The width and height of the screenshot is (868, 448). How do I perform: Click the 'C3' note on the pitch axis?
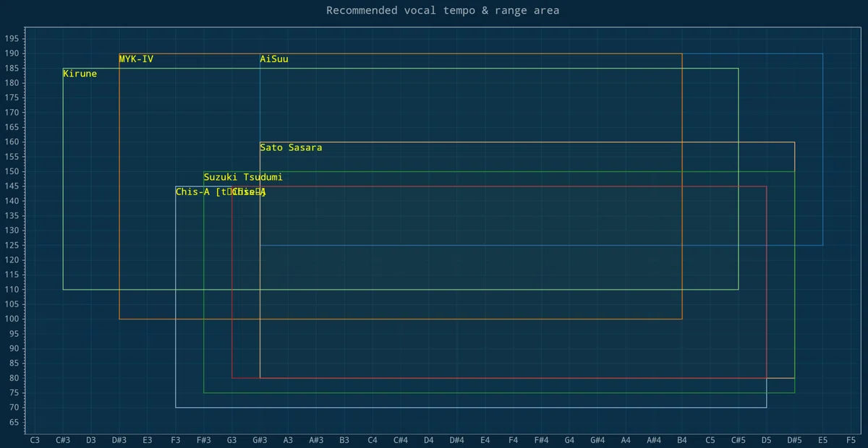pos(35,439)
